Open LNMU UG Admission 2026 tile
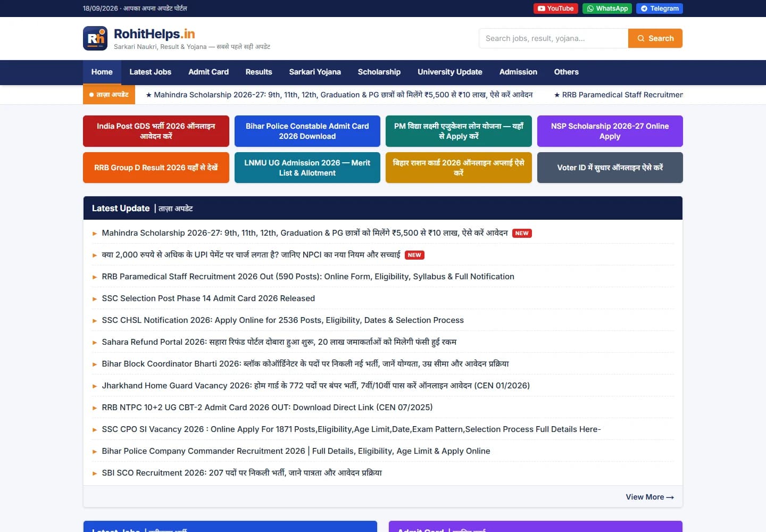The image size is (766, 532). (x=307, y=168)
